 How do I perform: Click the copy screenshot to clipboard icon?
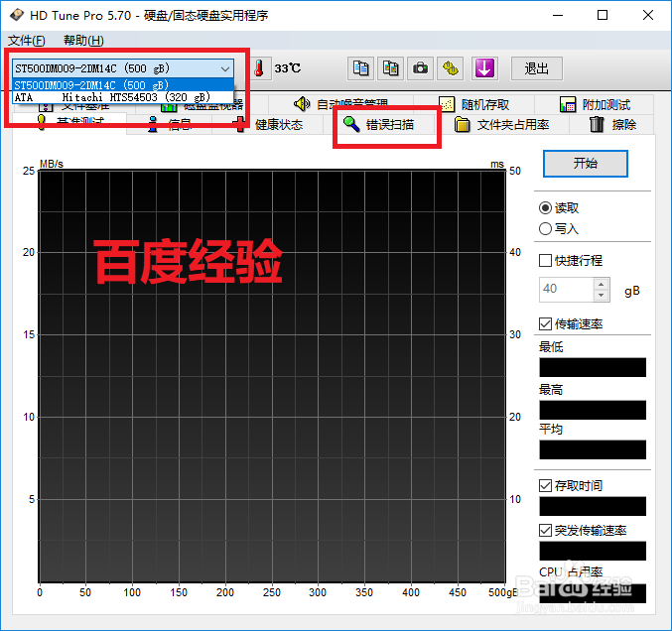point(390,68)
